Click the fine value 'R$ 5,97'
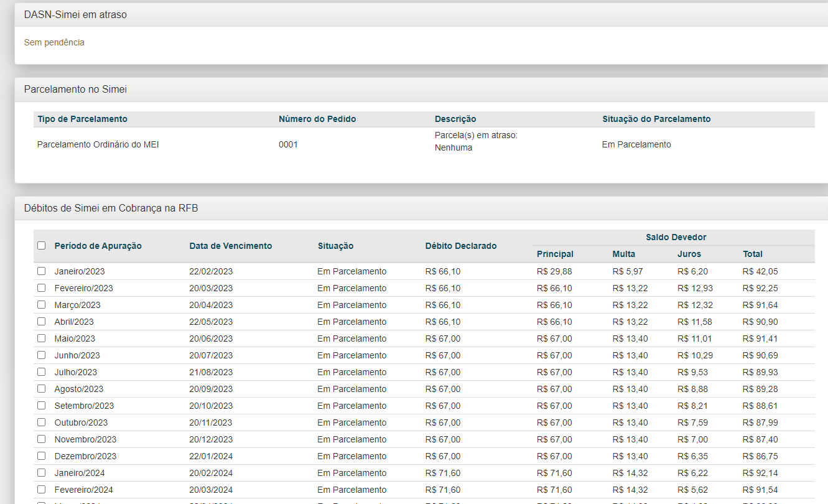Image resolution: width=828 pixels, height=504 pixels. click(x=627, y=271)
